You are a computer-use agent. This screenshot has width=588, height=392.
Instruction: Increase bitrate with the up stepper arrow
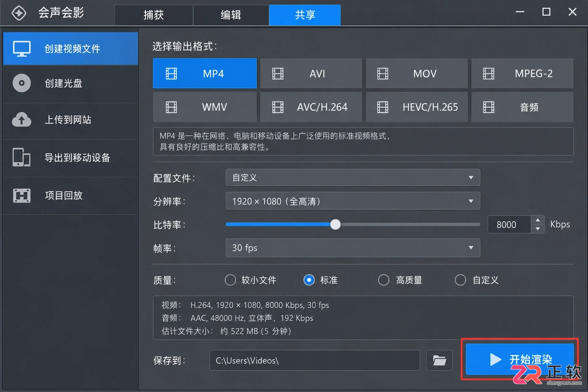[x=538, y=220]
